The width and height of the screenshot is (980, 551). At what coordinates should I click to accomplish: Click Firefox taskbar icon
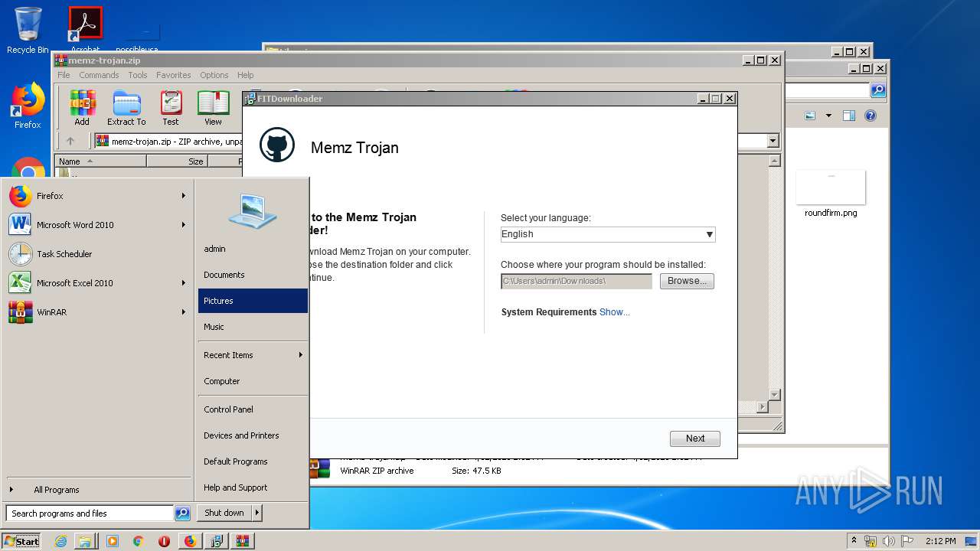point(190,541)
